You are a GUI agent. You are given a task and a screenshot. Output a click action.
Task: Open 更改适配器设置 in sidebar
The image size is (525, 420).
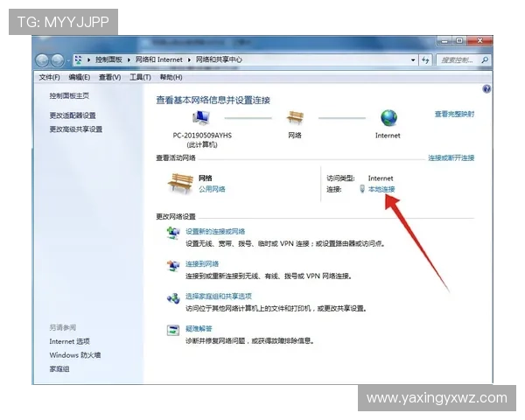[73, 115]
